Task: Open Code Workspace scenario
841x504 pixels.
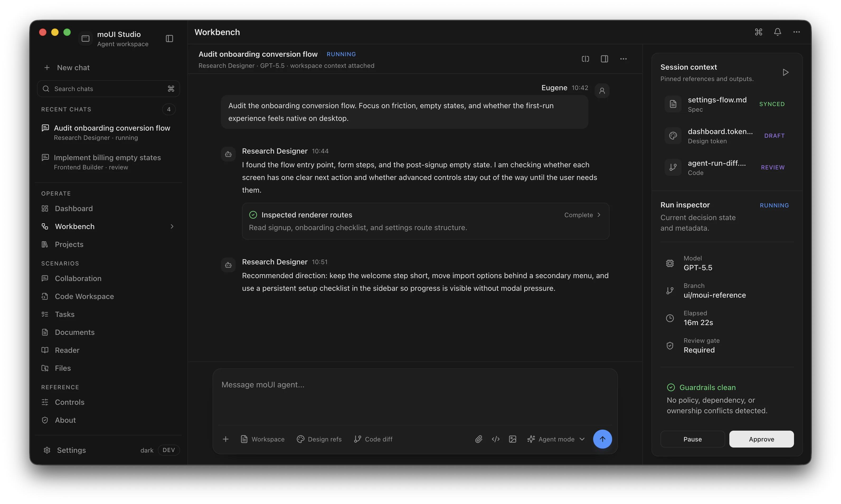Action: click(108, 296)
